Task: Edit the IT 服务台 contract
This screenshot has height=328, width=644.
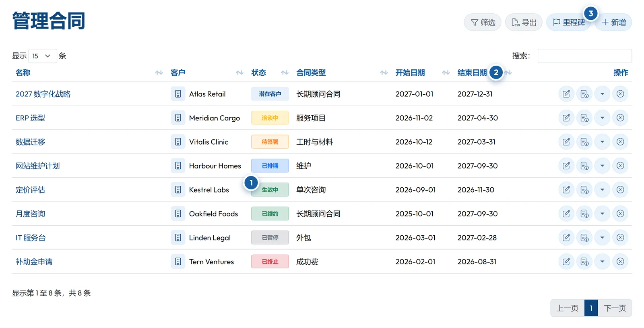Action: tap(566, 238)
